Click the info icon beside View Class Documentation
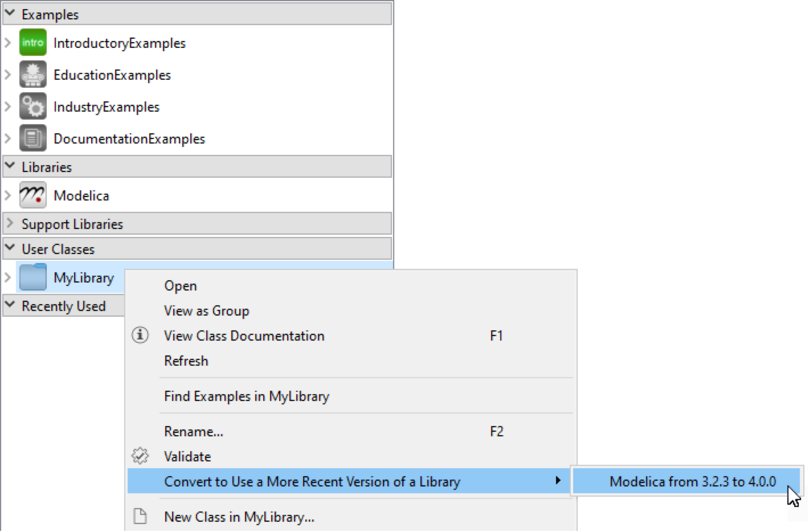 click(140, 335)
